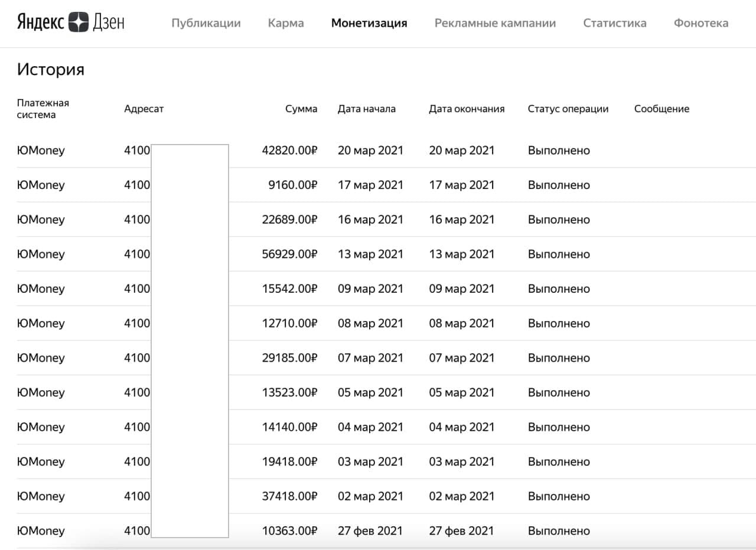Select the amount 56929.00₽
The height and width of the screenshot is (550, 756).
click(x=289, y=254)
